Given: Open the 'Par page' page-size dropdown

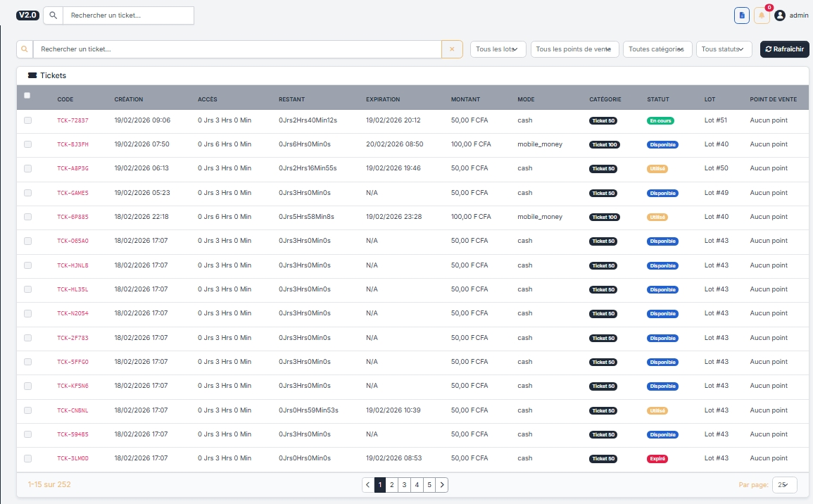Looking at the screenshot, I should [783, 484].
